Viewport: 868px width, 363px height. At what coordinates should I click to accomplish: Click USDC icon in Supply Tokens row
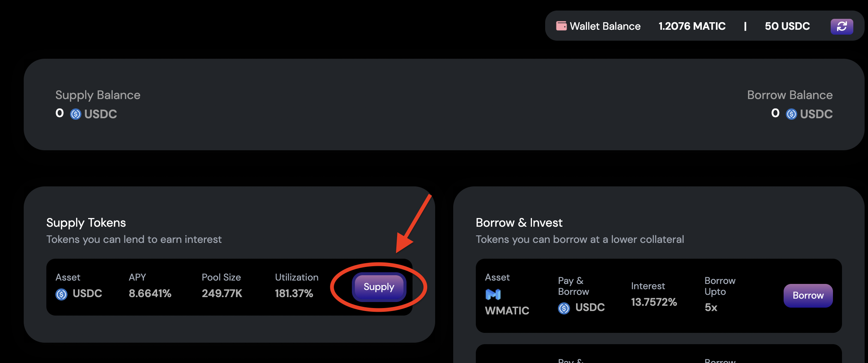point(61,294)
